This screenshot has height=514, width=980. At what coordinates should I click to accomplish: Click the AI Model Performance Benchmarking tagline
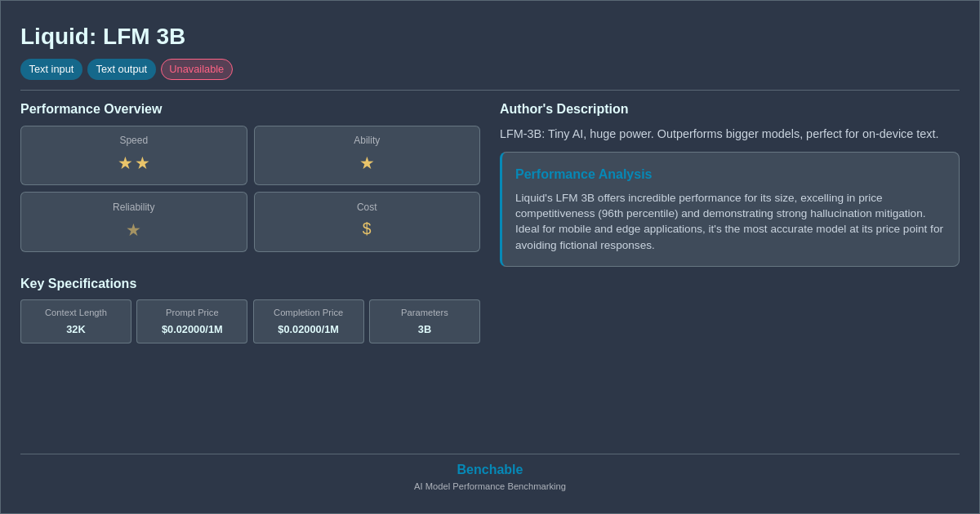pyautogui.click(x=490, y=486)
